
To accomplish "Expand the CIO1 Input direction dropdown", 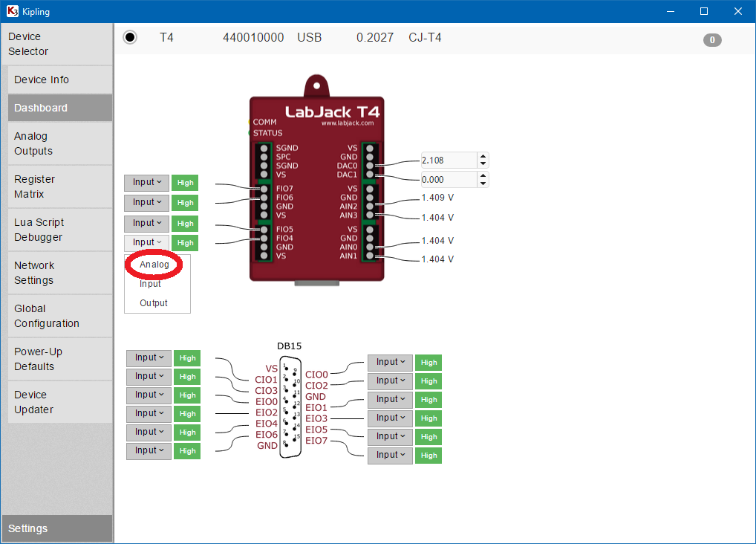I will tap(149, 358).
